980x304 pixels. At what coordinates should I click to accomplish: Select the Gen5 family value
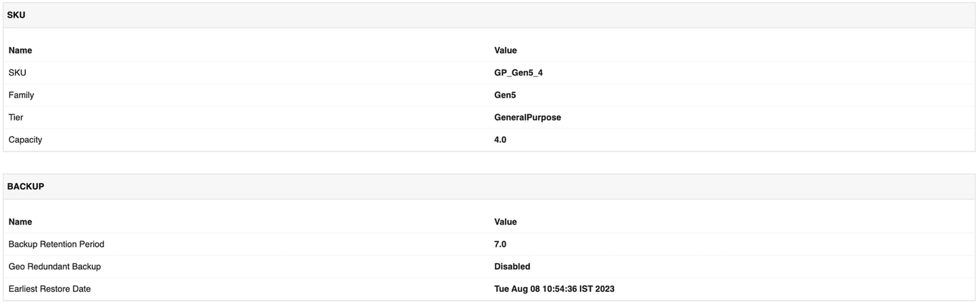pyautogui.click(x=505, y=95)
